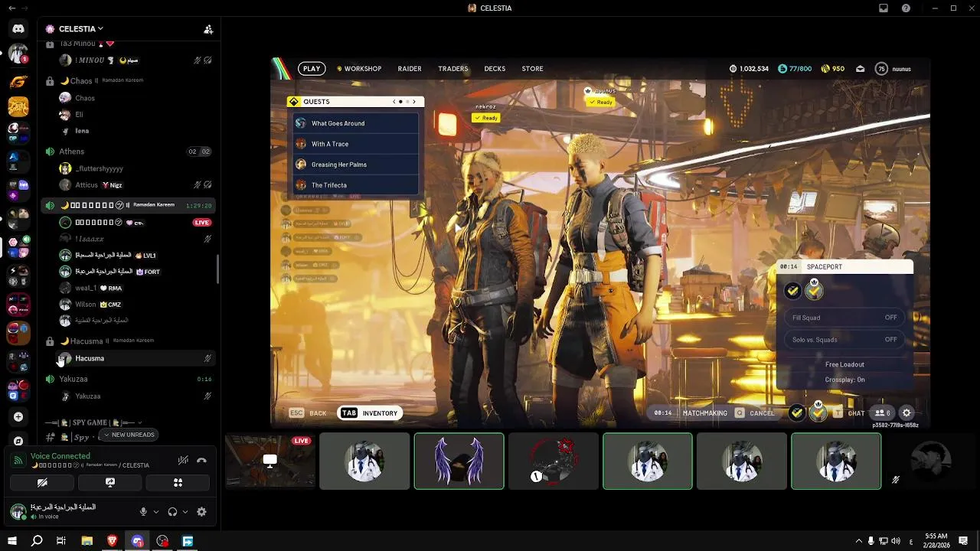This screenshot has width=980, height=551.
Task: Disconnect from voice with hang-up icon
Action: (x=201, y=460)
